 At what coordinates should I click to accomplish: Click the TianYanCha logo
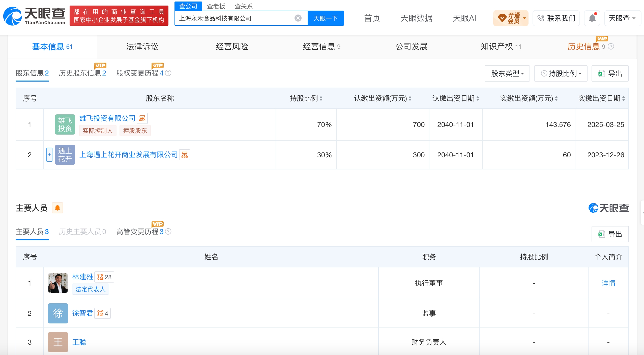pos(34,16)
